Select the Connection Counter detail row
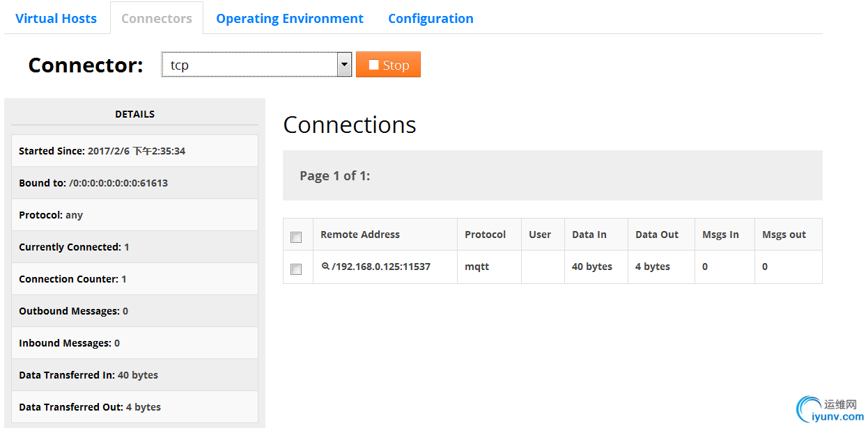This screenshot has width=868, height=428. point(135,279)
